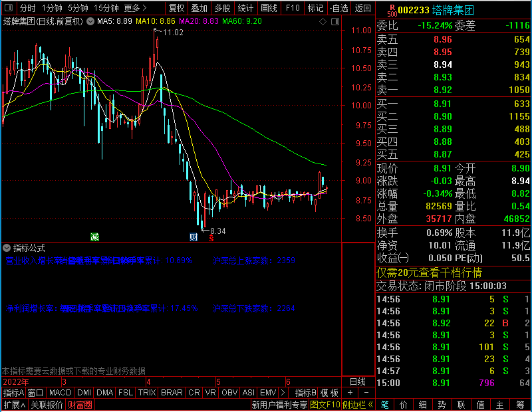Select the 主 main tab
The height and width of the screenshot is (412, 532).
coord(500,405)
